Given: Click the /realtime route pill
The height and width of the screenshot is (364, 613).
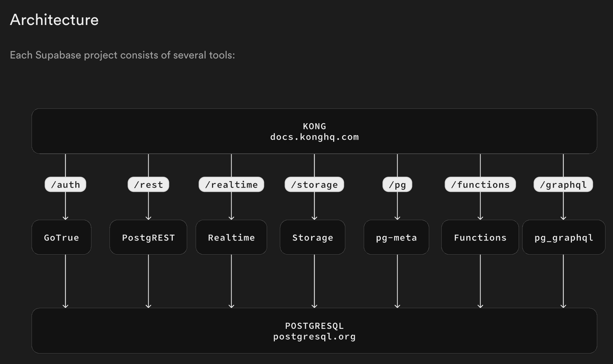Looking at the screenshot, I should point(231,185).
